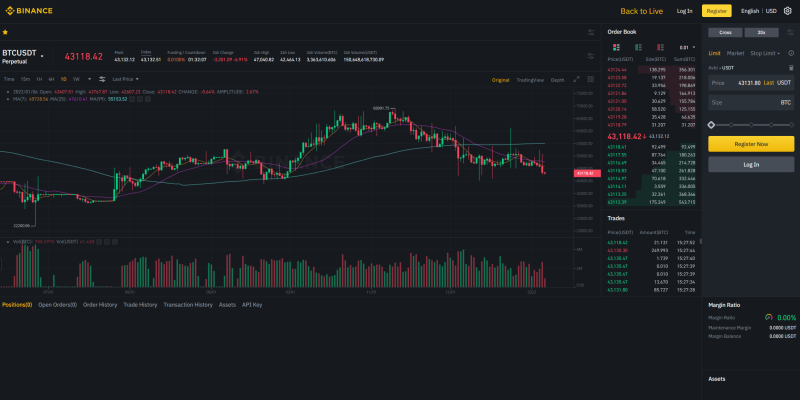Show only sell orders in order book
The image size is (800, 400).
pos(660,47)
